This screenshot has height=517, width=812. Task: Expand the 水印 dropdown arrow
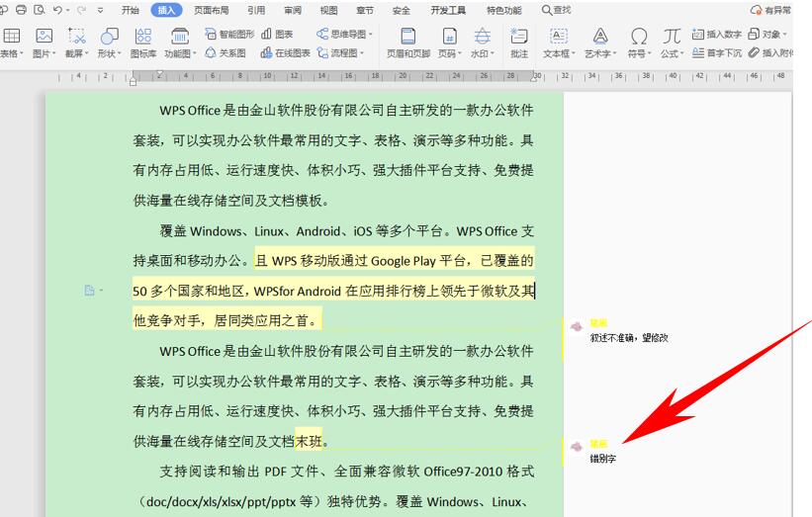[x=493, y=53]
